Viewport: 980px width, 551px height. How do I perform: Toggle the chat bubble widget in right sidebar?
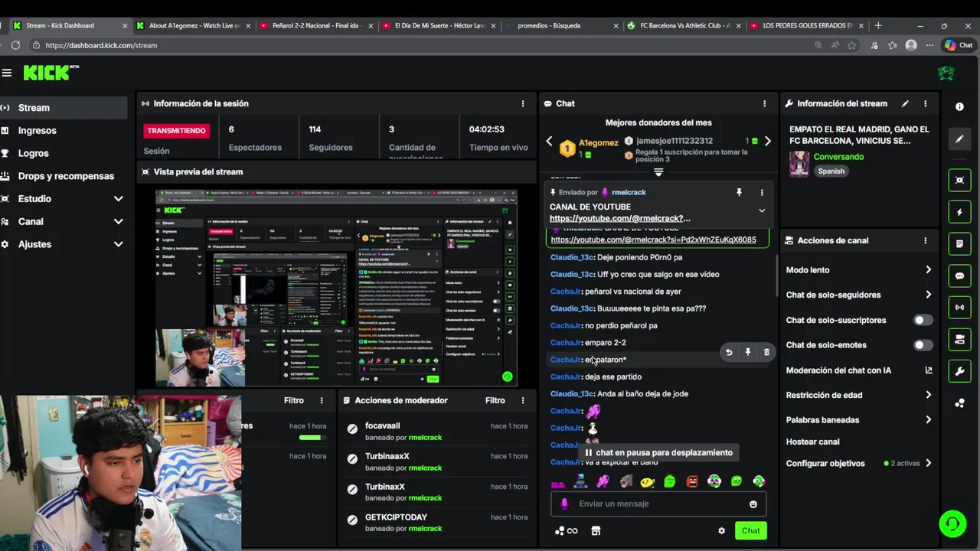click(959, 275)
